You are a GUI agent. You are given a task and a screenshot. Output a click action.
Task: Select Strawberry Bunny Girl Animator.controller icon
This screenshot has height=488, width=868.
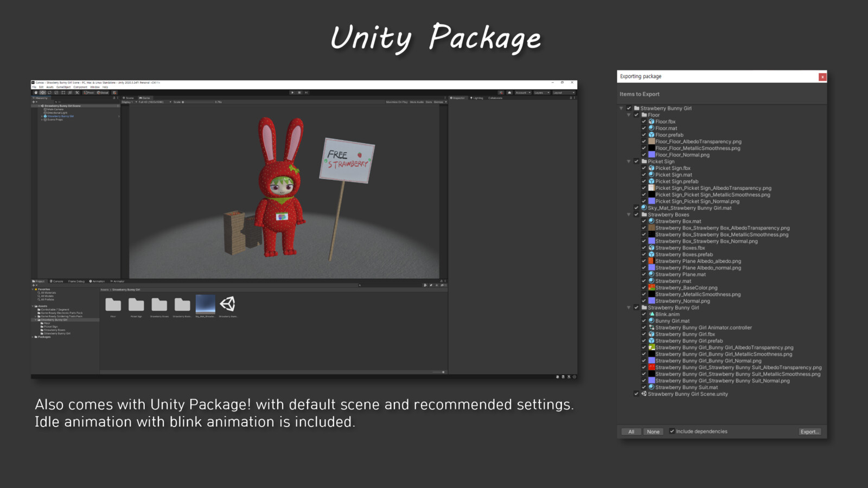click(652, 328)
